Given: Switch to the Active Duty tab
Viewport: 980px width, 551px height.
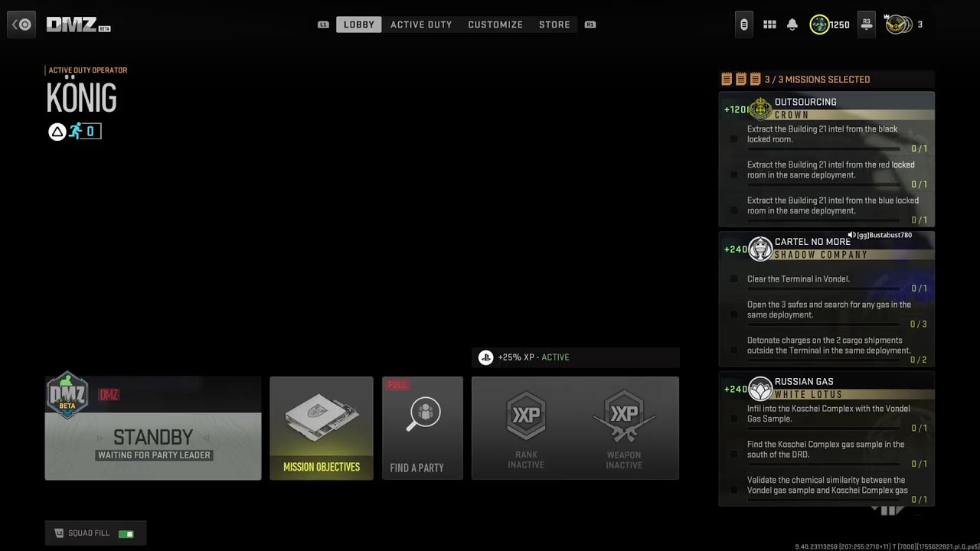Looking at the screenshot, I should point(421,24).
